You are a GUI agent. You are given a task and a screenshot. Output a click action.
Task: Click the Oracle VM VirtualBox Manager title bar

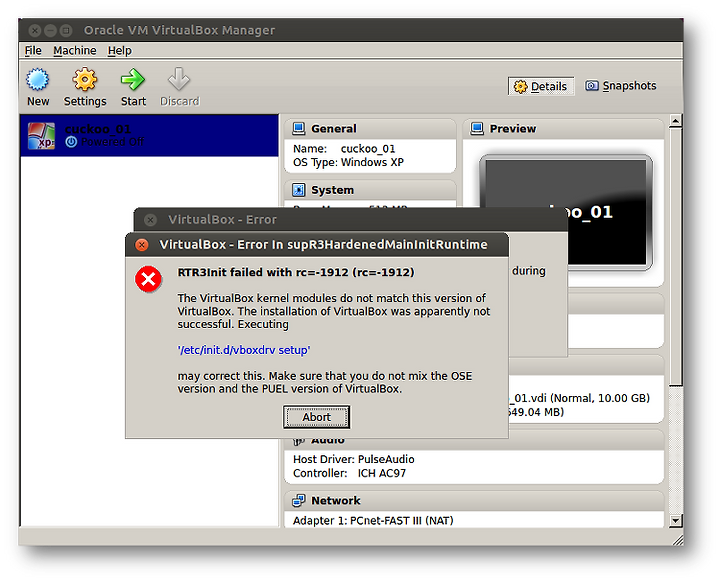click(x=351, y=30)
